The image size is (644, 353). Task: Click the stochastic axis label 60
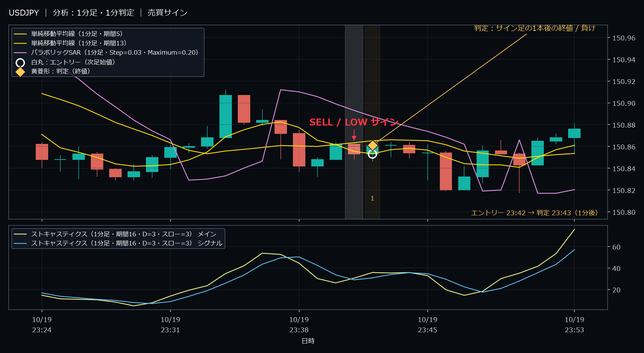pos(616,247)
